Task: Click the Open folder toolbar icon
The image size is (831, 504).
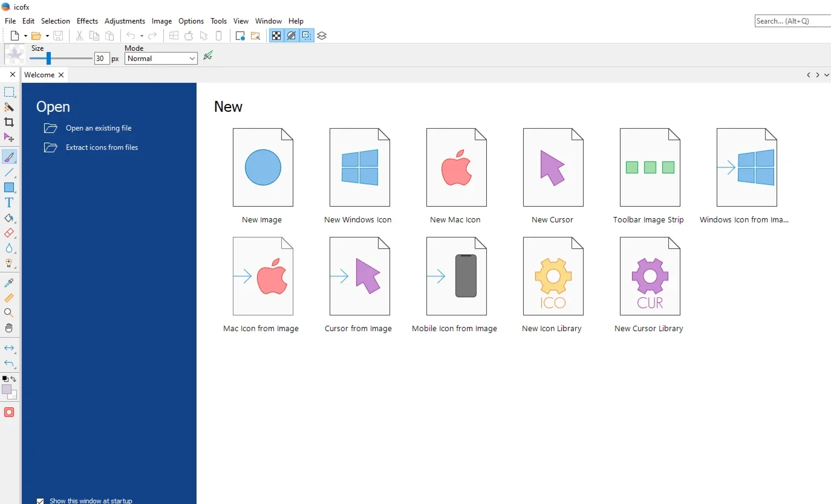Action: click(x=36, y=36)
